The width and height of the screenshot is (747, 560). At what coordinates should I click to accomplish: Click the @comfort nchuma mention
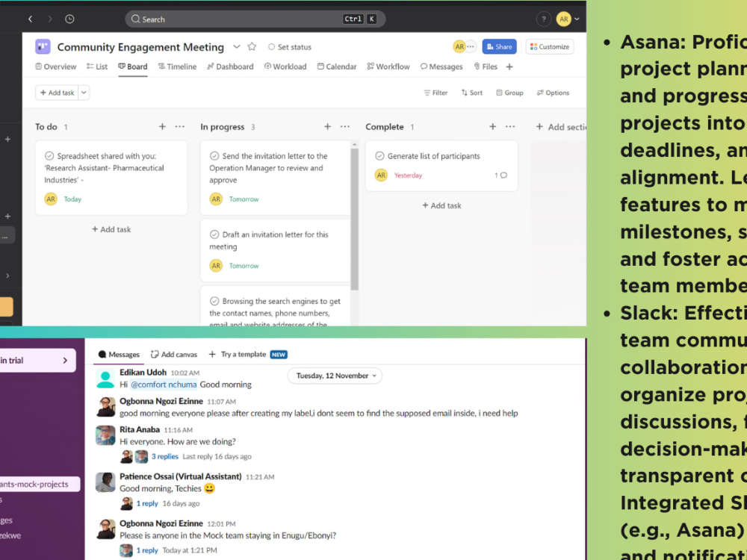coord(164,385)
